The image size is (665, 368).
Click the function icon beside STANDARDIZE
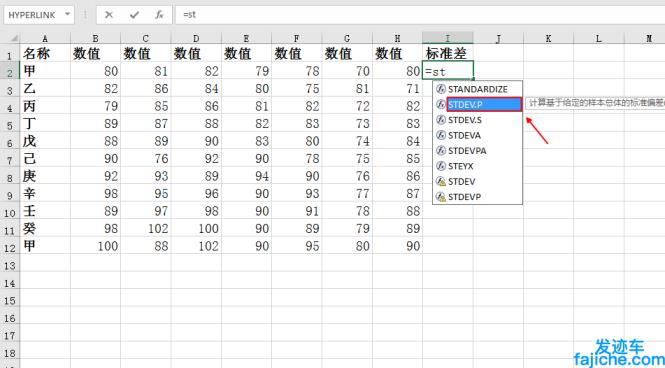tap(441, 89)
